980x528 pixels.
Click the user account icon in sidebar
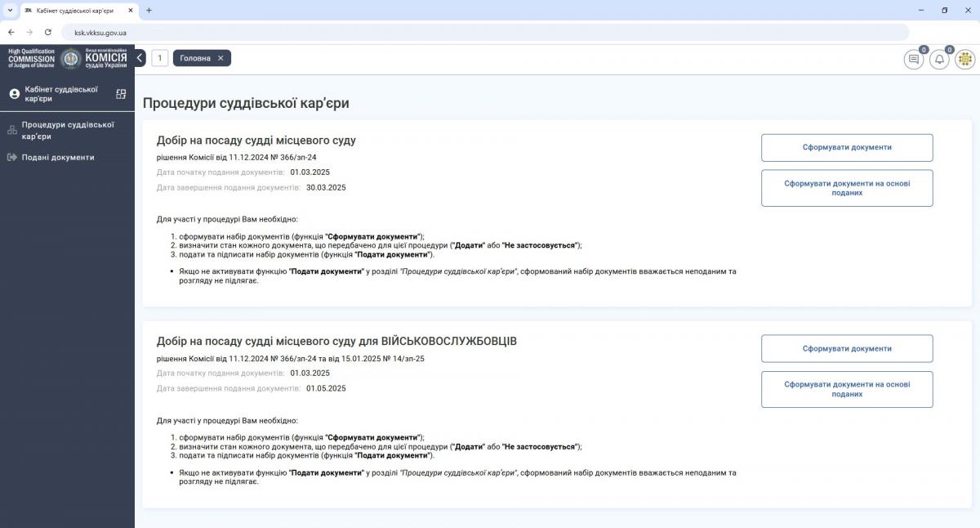pos(14,94)
